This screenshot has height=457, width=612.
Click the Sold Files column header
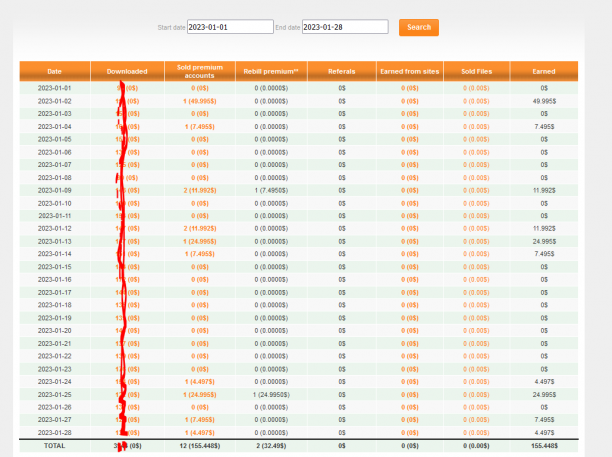[x=477, y=71]
